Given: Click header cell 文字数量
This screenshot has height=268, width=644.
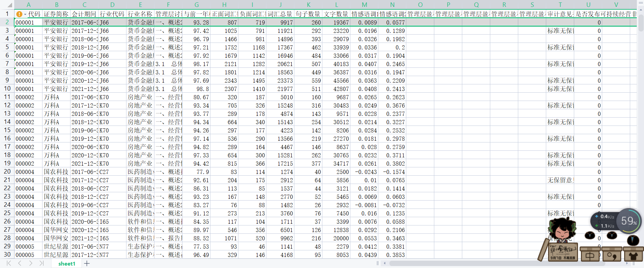Looking at the screenshot, I should click(337, 14).
